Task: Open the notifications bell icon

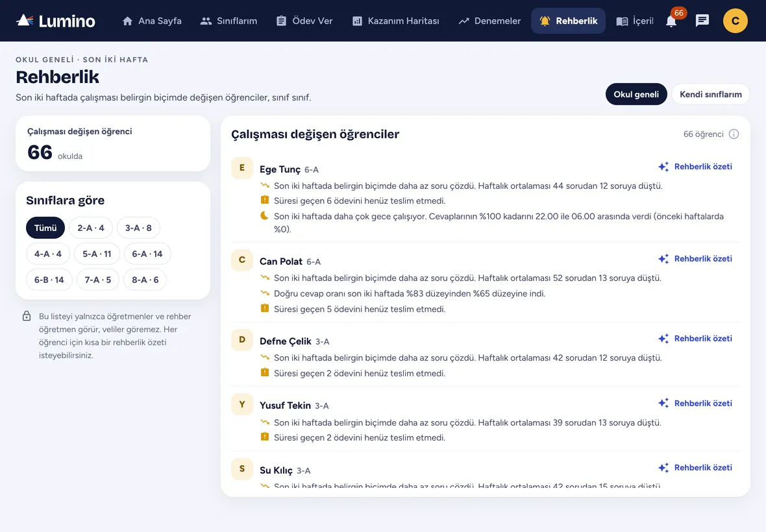Action: pos(671,21)
